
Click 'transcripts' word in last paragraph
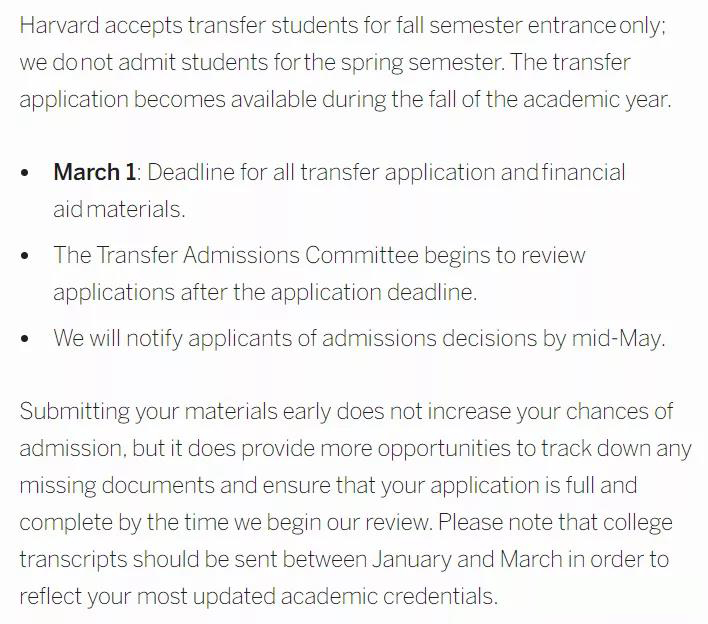point(73,559)
